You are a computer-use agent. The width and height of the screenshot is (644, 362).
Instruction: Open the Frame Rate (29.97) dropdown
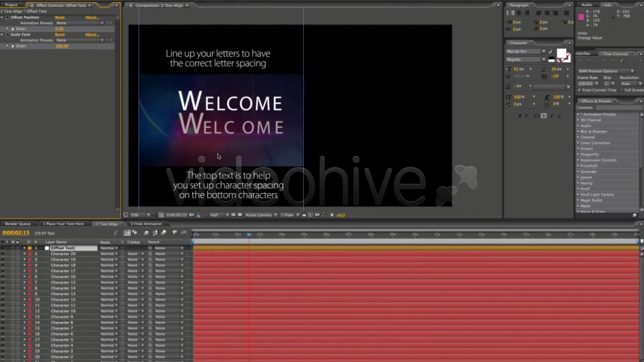click(x=588, y=84)
